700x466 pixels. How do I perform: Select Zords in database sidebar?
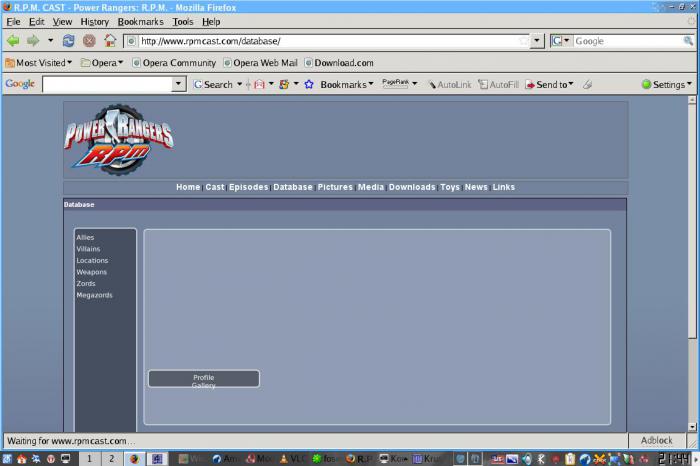pyautogui.click(x=86, y=284)
